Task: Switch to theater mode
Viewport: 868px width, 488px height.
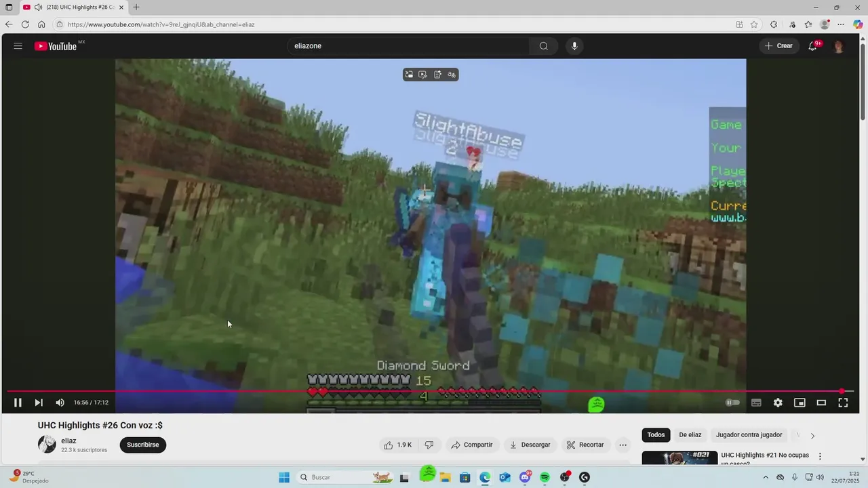Action: [x=821, y=403]
